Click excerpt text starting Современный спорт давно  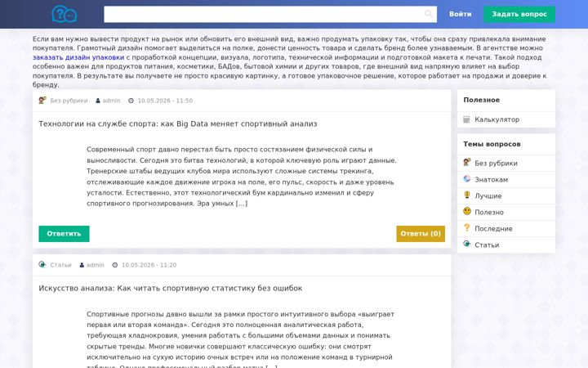tap(242, 177)
